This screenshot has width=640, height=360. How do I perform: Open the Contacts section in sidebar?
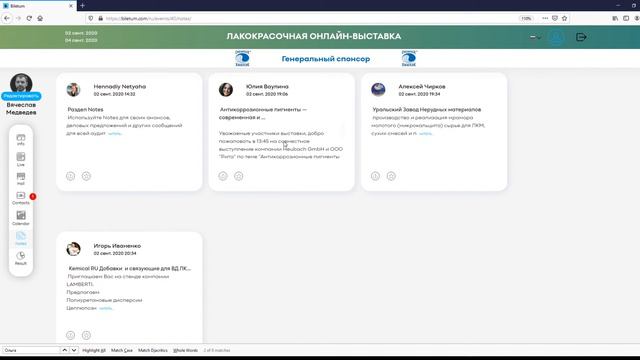(21, 198)
